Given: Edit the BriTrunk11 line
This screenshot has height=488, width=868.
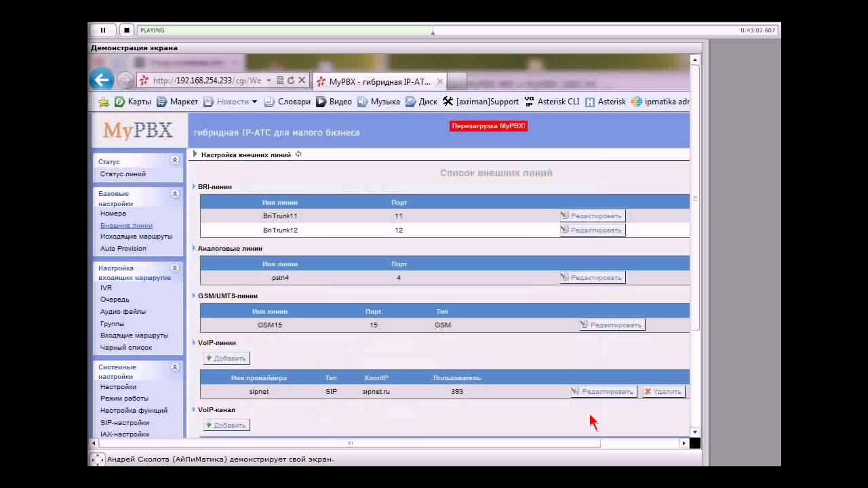Looking at the screenshot, I should pyautogui.click(x=592, y=216).
